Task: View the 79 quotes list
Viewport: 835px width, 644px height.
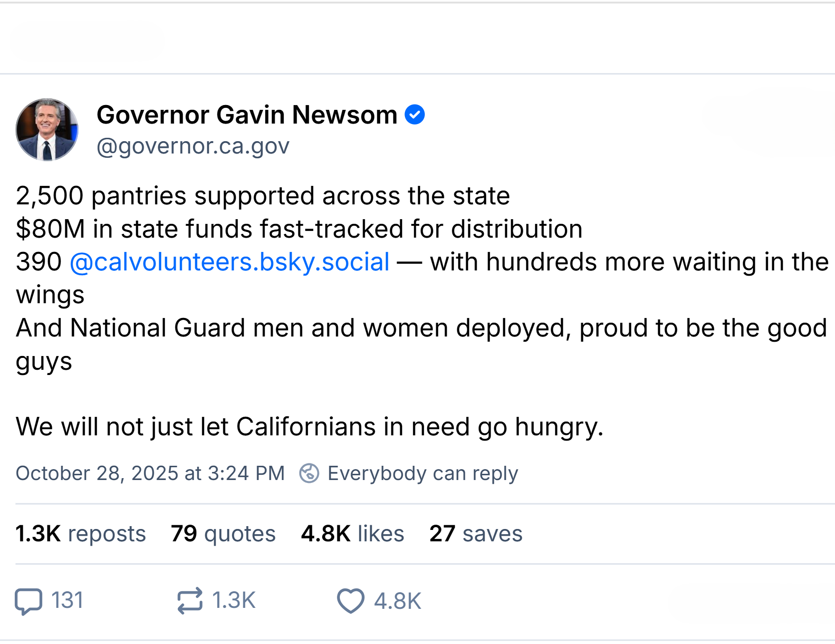Action: click(223, 533)
